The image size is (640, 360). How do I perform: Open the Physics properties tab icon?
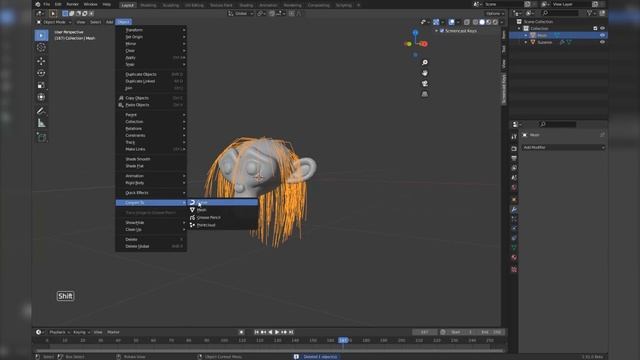pos(514,229)
